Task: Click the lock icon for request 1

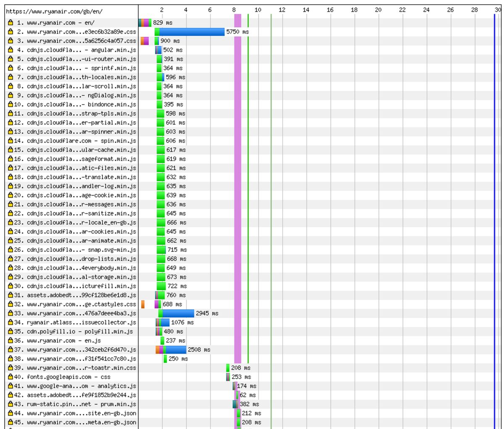Action: point(11,23)
